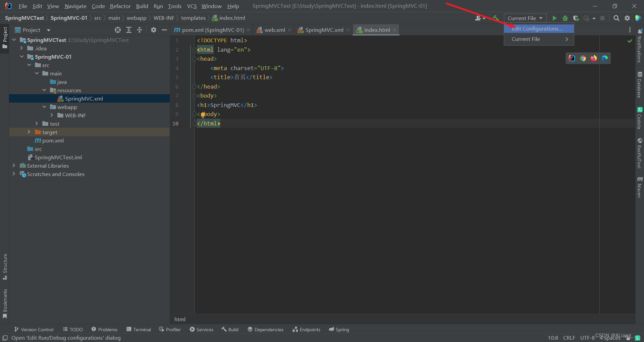
Task: Select opened file locate target icon
Action: tap(118, 30)
